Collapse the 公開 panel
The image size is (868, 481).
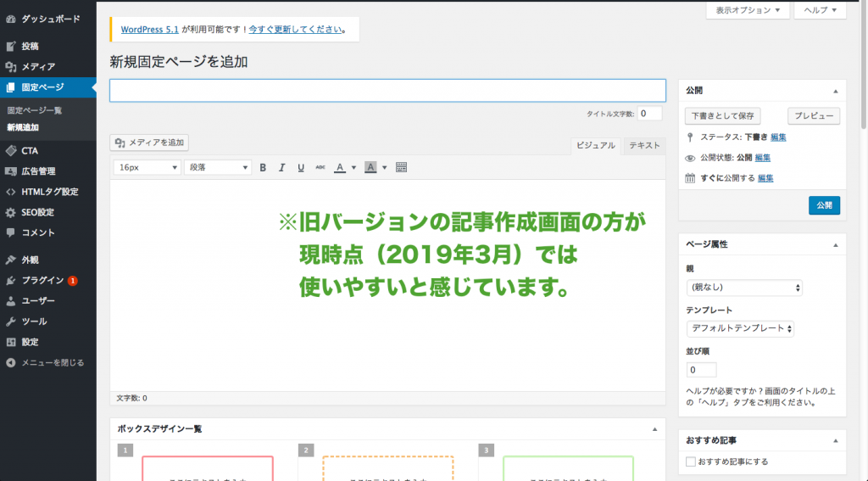pyautogui.click(x=835, y=91)
